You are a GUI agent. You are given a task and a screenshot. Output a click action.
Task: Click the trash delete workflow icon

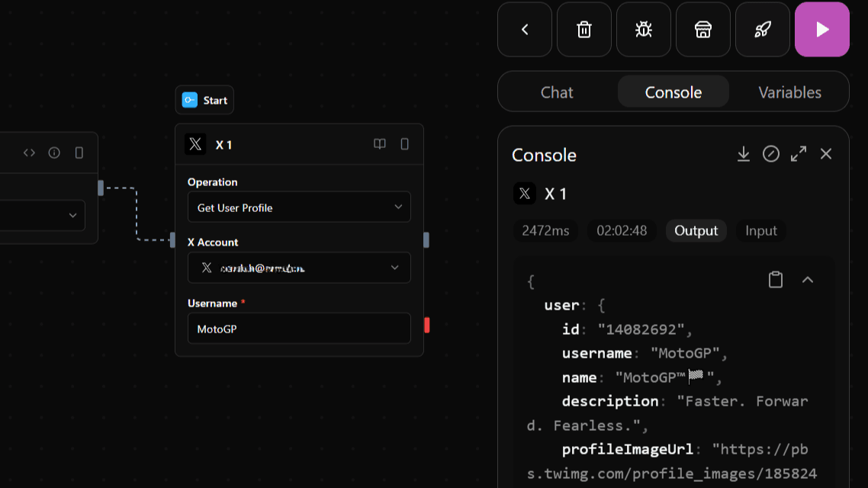583,30
